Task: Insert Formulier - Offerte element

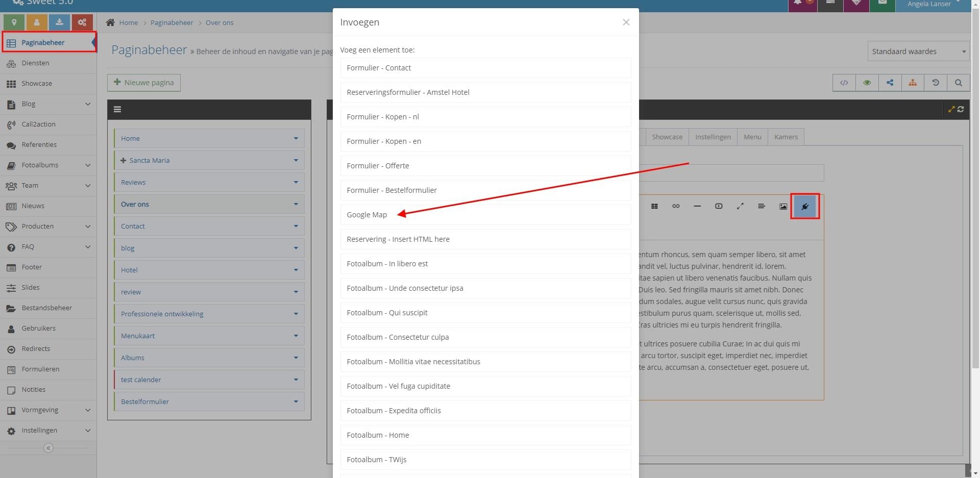Action: (485, 166)
